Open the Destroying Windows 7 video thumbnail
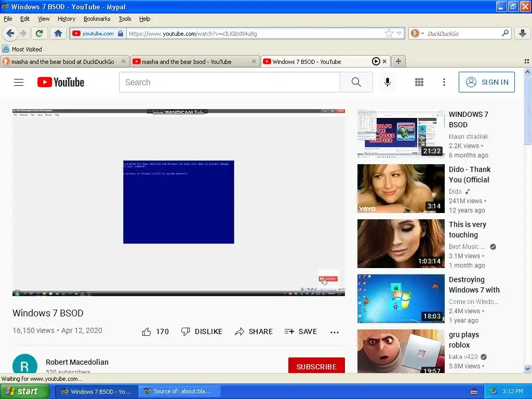The width and height of the screenshot is (532, 399). tap(401, 299)
